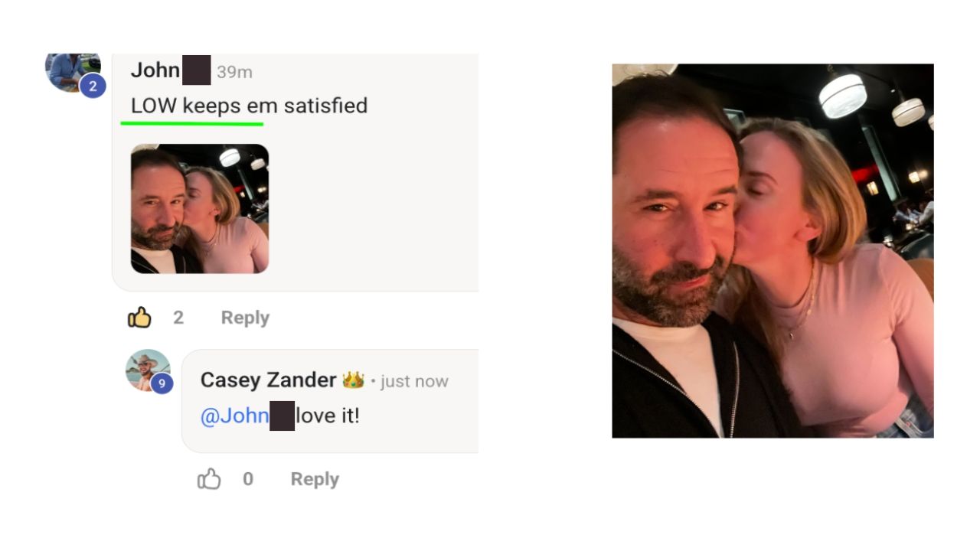
Task: Click the level 9 badge on Casey's avatar
Action: pyautogui.click(x=162, y=383)
